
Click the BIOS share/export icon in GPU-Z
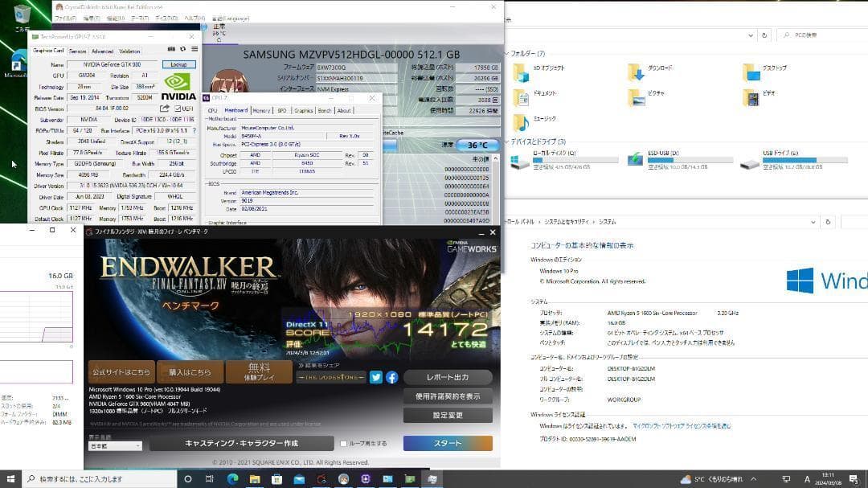tap(165, 109)
